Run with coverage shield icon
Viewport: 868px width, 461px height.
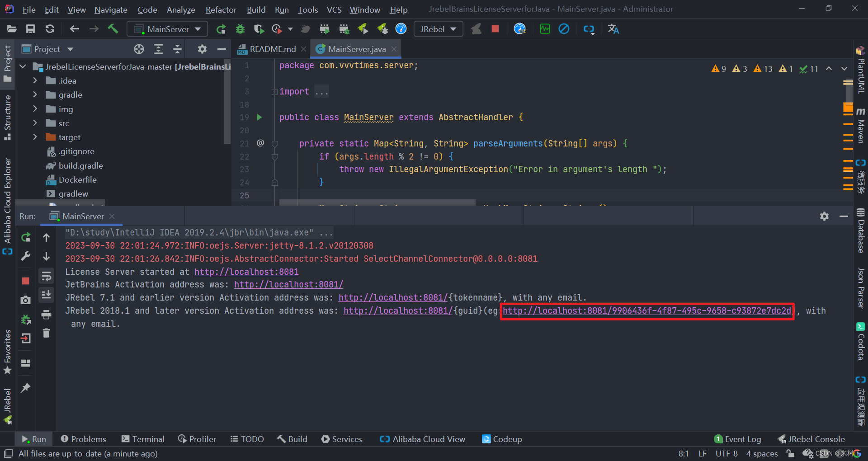(x=259, y=29)
